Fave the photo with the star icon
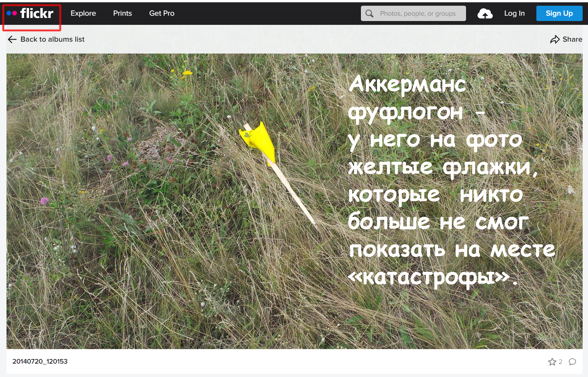The height and width of the screenshot is (377, 588). (552, 362)
